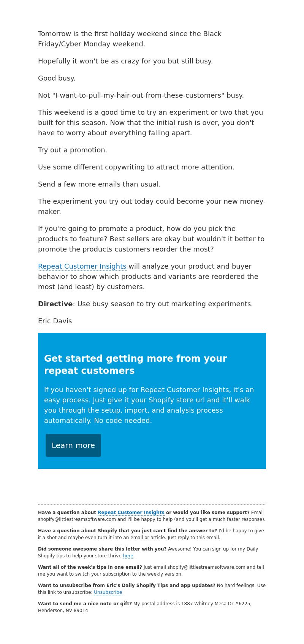Click 'Have a question about Shopify' bold text
The width and height of the screenshot is (304, 644).
click(127, 531)
